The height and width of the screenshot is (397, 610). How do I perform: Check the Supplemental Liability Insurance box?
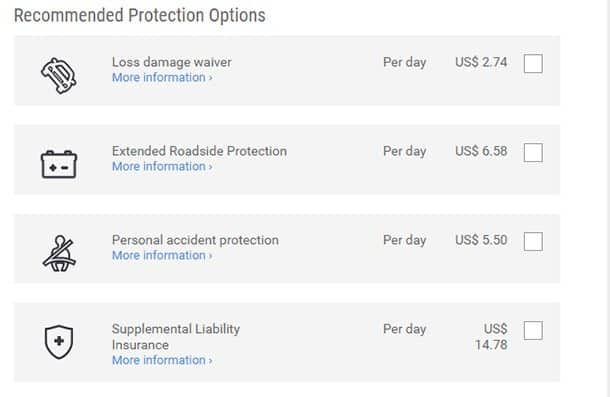533,330
